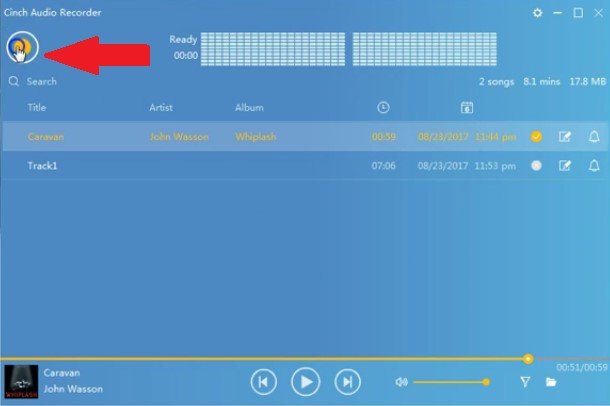Click now-playing artist John Wasson at bottom
This screenshot has width=610, height=406.
coord(73,388)
